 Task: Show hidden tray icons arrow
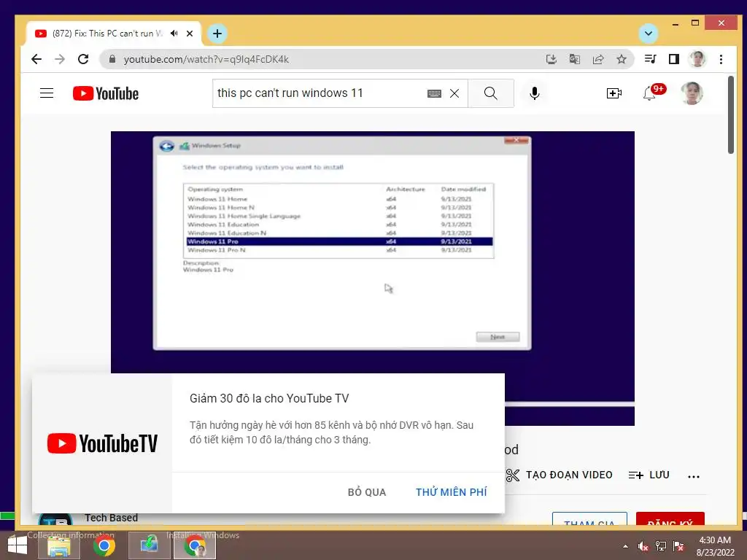coord(625,546)
